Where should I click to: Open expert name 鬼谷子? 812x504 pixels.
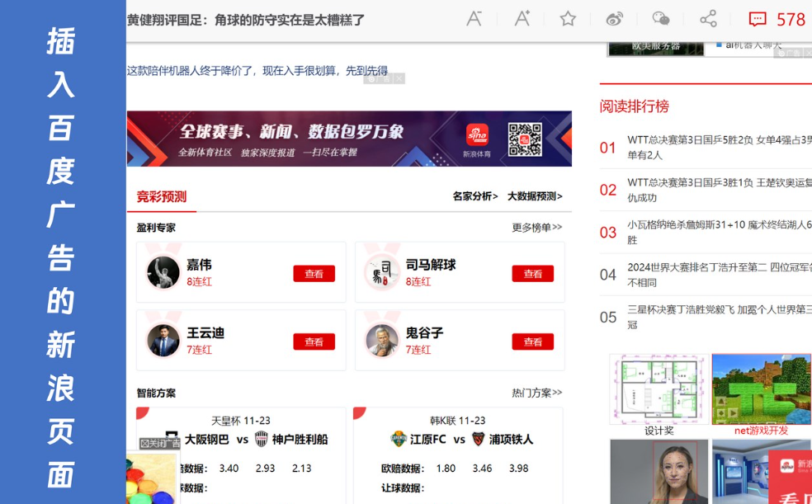(x=425, y=332)
